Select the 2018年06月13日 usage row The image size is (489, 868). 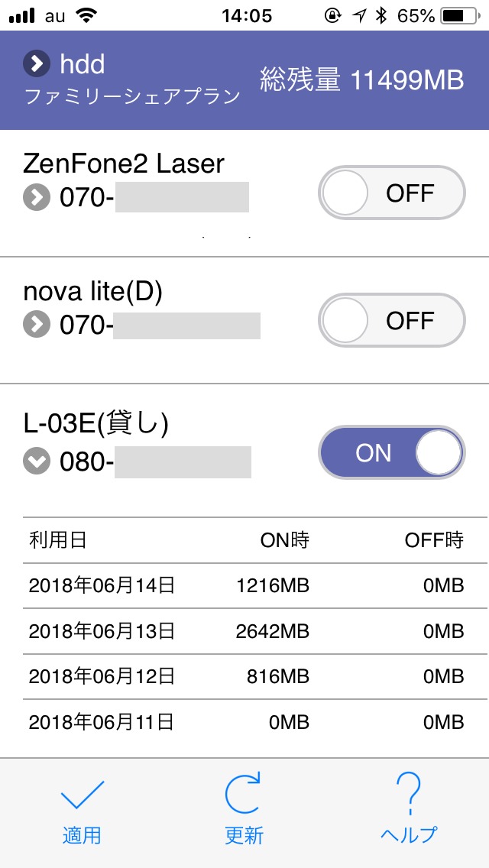click(x=244, y=630)
